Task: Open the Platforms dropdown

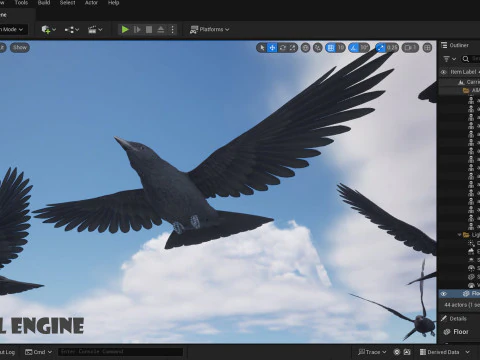Action: pyautogui.click(x=209, y=30)
